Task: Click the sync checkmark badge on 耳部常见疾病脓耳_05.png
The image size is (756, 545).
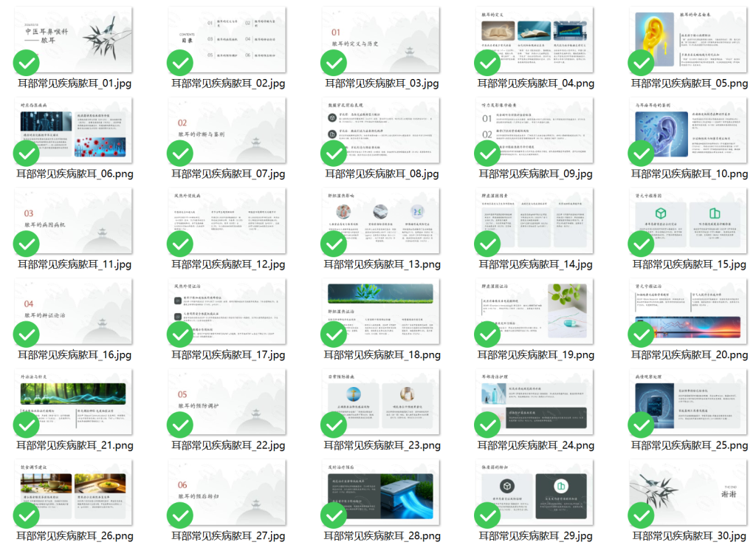Action: point(640,63)
